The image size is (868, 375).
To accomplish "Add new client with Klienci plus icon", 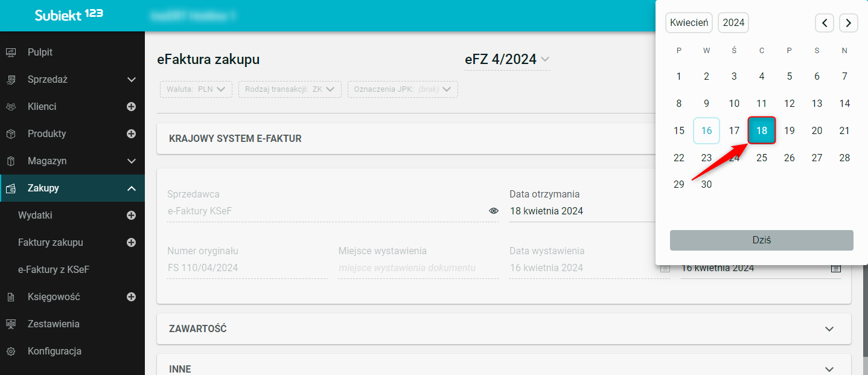I will pos(131,107).
